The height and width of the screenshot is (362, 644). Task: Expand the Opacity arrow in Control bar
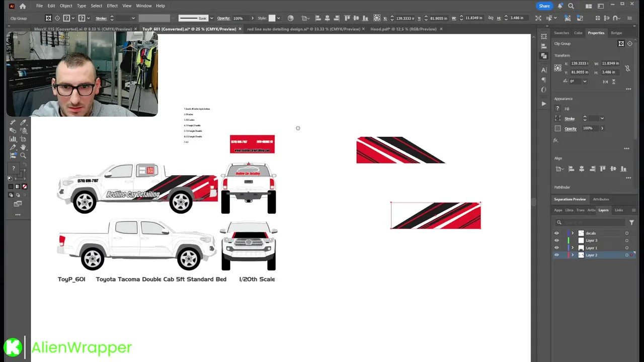pyautogui.click(x=253, y=18)
